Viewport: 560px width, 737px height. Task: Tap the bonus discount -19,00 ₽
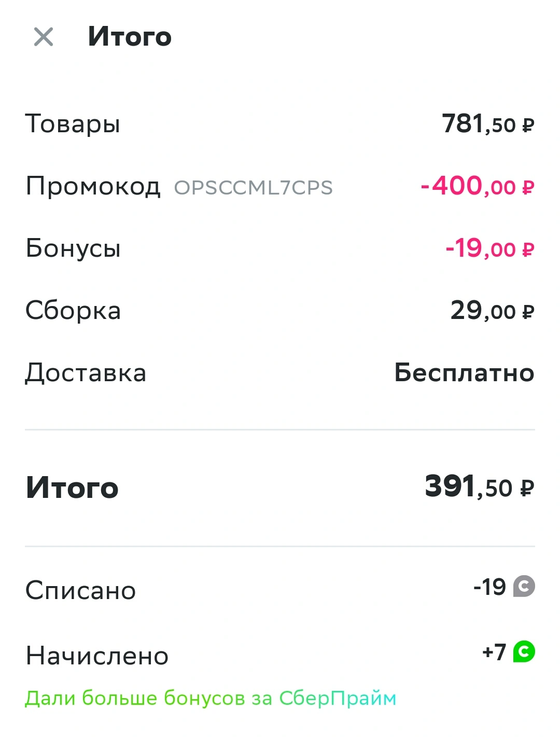[x=489, y=249]
